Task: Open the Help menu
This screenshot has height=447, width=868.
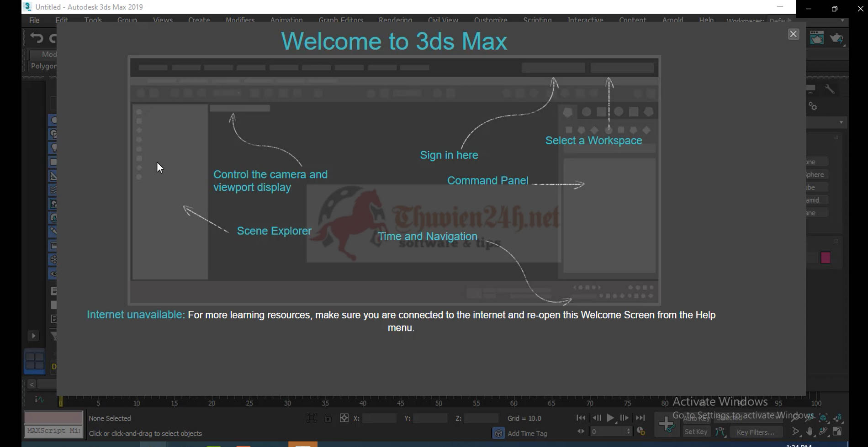Action: tap(706, 20)
